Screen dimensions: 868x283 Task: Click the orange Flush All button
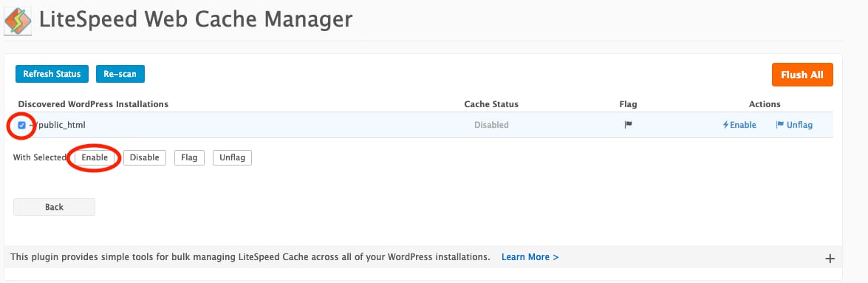pos(802,75)
